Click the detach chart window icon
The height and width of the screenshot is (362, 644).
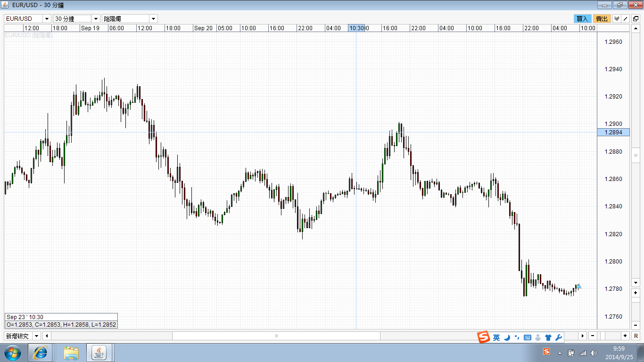(636, 19)
